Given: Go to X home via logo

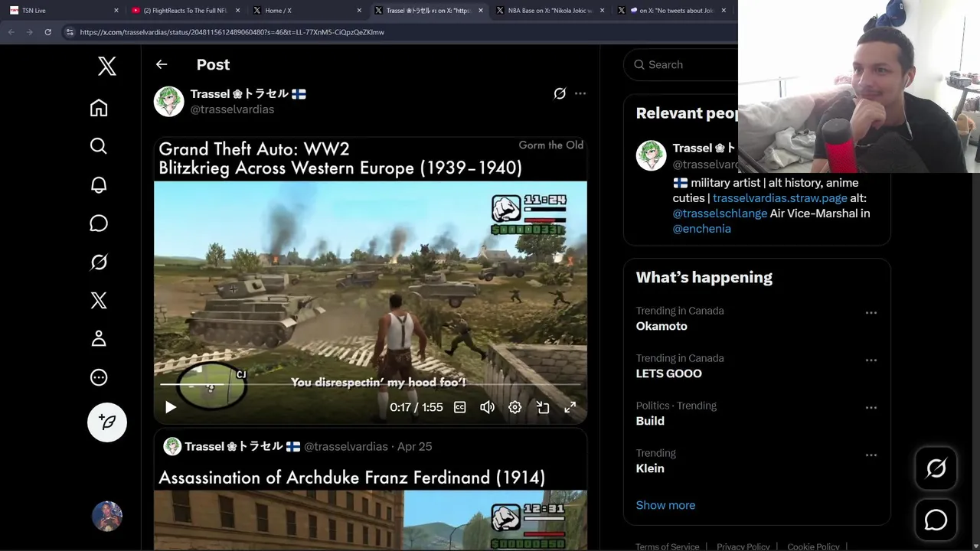Looking at the screenshot, I should pos(107,66).
